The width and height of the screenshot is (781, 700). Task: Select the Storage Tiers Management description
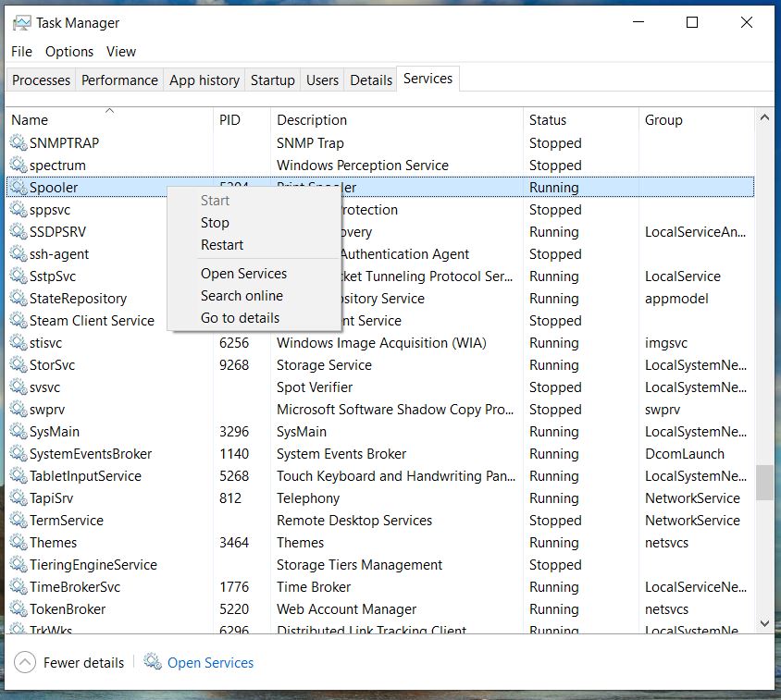pyautogui.click(x=360, y=565)
